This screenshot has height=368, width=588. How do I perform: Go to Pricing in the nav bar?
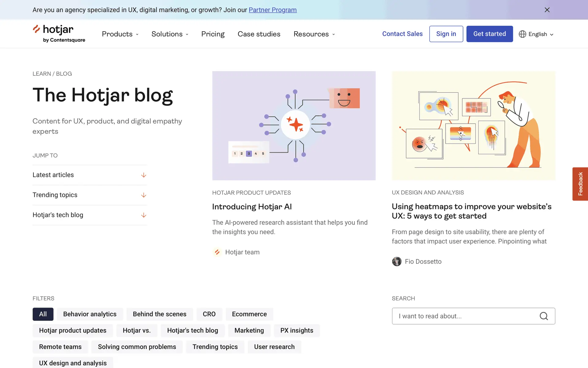tap(213, 34)
